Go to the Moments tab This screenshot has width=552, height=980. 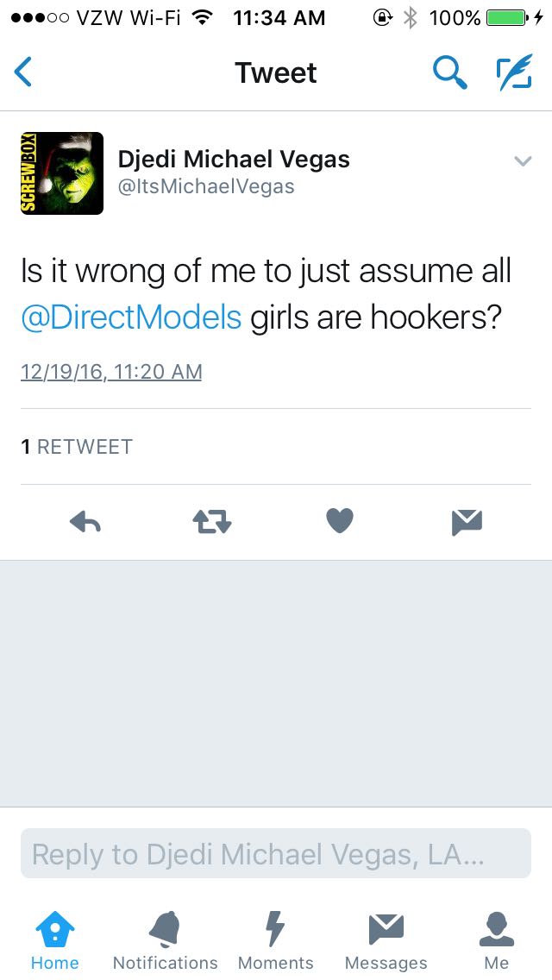point(275,940)
